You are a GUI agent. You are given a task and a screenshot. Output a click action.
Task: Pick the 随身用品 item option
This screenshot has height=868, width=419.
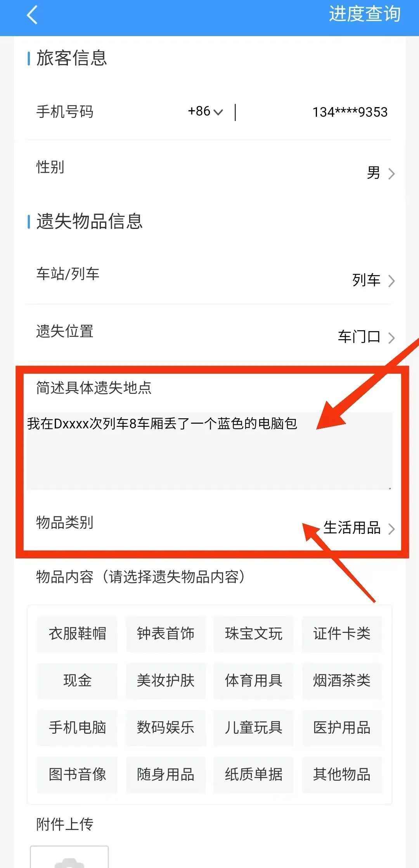pyautogui.click(x=166, y=774)
